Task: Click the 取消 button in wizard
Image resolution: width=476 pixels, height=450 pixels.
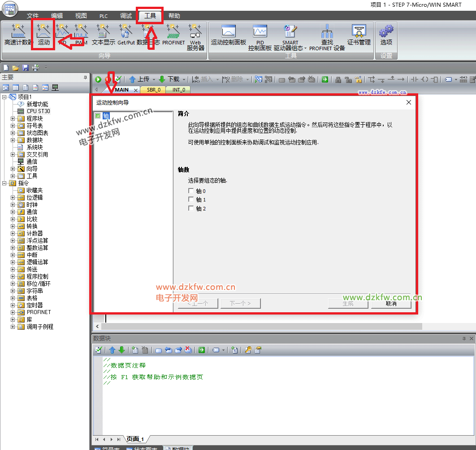Action: pyautogui.click(x=391, y=304)
